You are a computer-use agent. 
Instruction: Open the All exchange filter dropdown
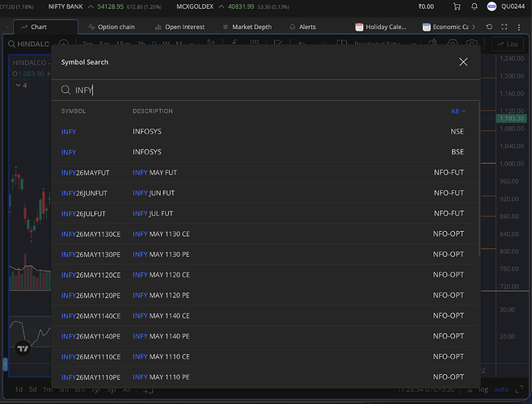458,112
